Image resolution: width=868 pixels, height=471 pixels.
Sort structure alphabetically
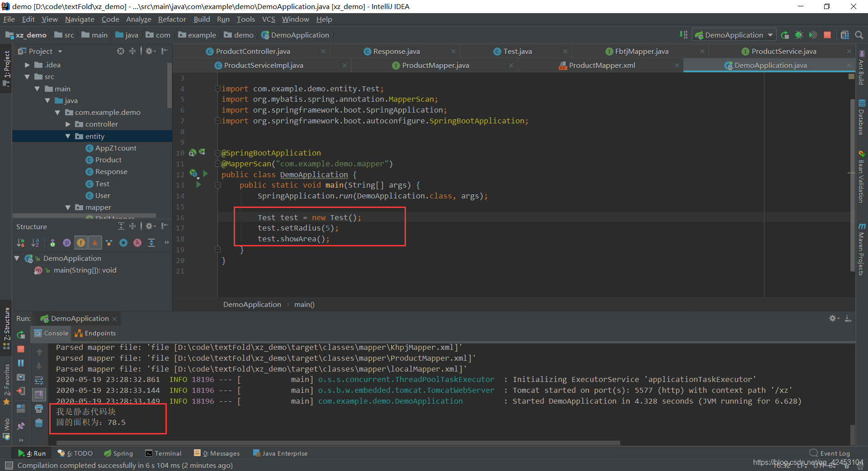[35, 243]
